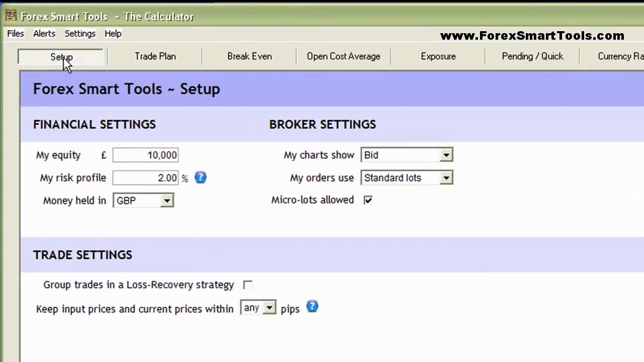Image resolution: width=644 pixels, height=362 pixels.
Task: Open help icon beside risk profile
Action: point(200,177)
